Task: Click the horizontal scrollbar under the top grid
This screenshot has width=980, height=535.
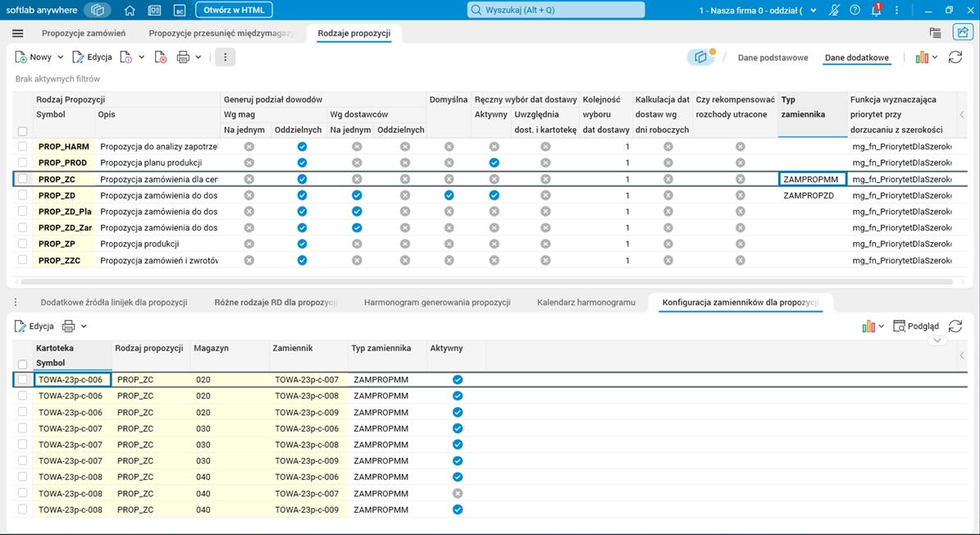Action: tap(484, 281)
